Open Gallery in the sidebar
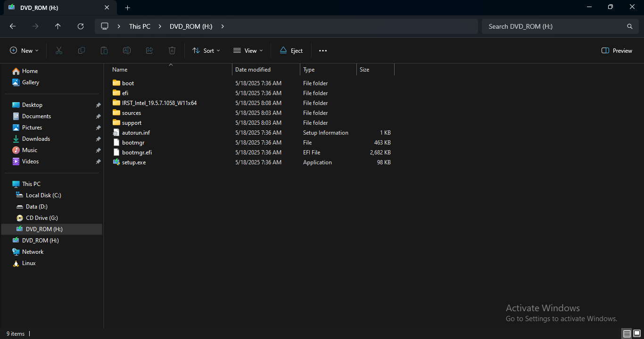This screenshot has height=339, width=644. tap(31, 82)
